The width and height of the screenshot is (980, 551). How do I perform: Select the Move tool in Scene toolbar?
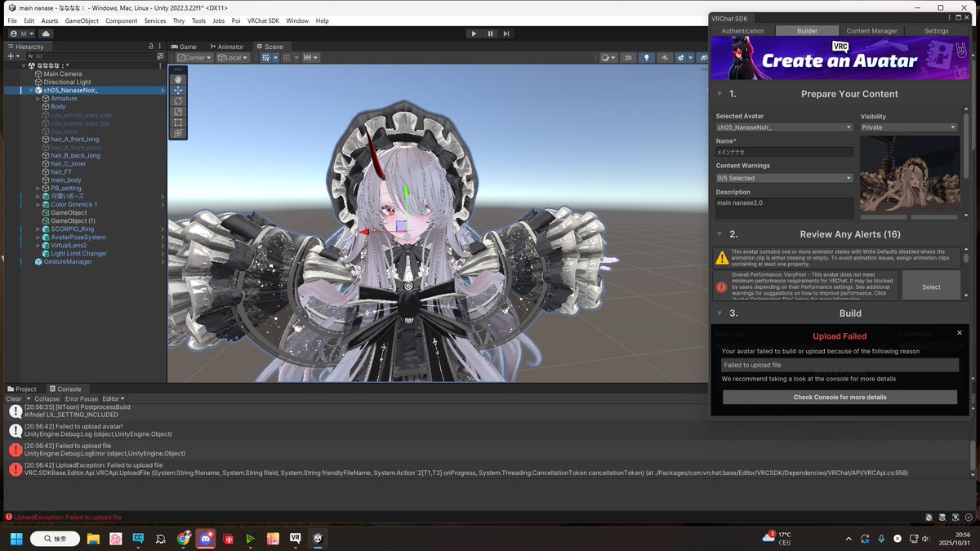pyautogui.click(x=179, y=91)
